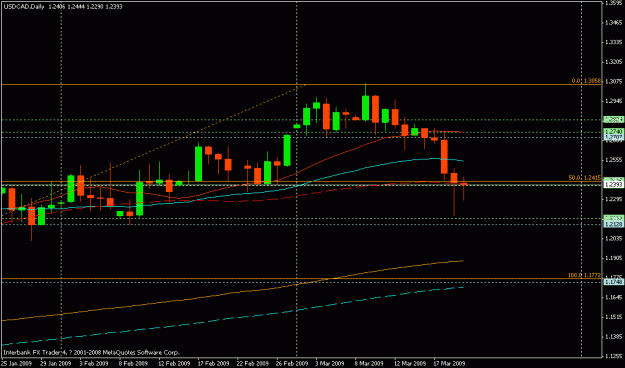Click the 100.0 1.1772 Fibonacci level label
625x368 pixels.
[x=584, y=275]
